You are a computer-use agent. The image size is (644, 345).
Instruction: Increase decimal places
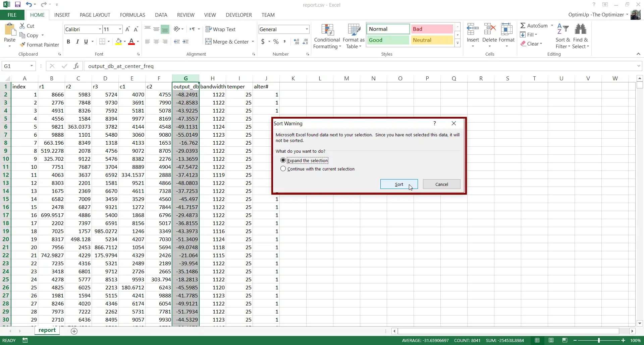(x=297, y=42)
